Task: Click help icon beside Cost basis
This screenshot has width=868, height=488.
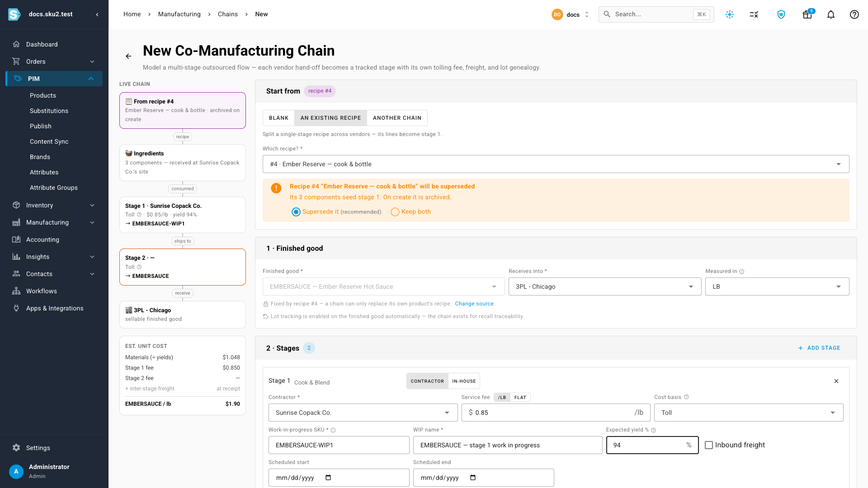Action: coord(686,397)
